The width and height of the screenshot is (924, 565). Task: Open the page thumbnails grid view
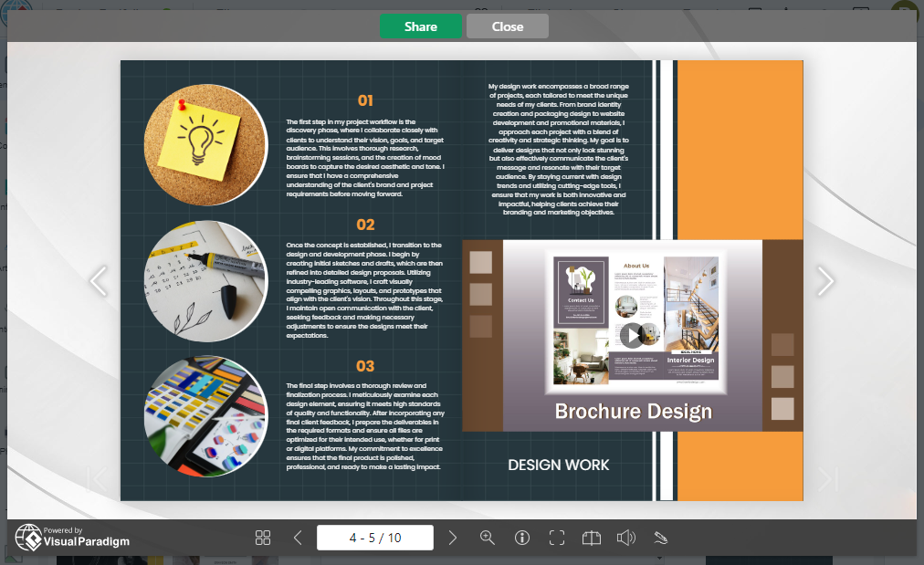tap(263, 538)
